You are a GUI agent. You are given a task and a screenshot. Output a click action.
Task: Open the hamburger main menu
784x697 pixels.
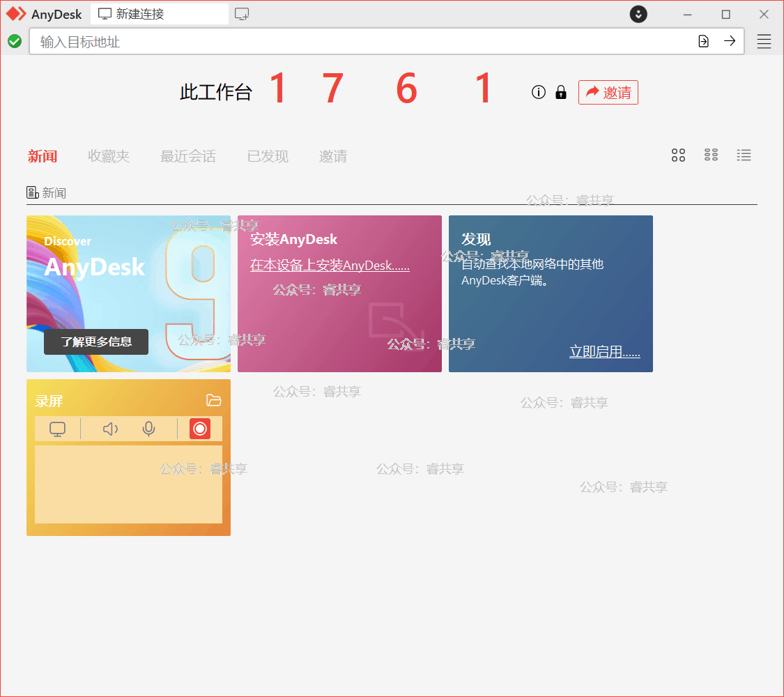pyautogui.click(x=764, y=42)
